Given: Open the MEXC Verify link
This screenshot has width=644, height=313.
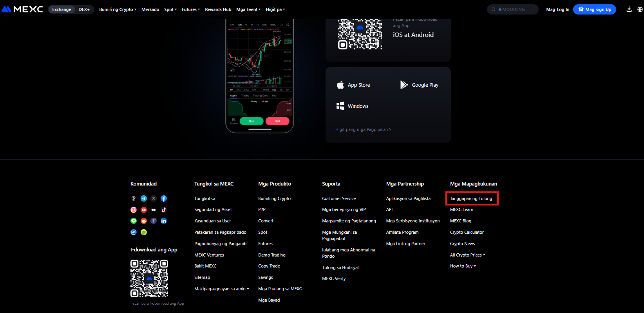Looking at the screenshot, I should pos(334,278).
